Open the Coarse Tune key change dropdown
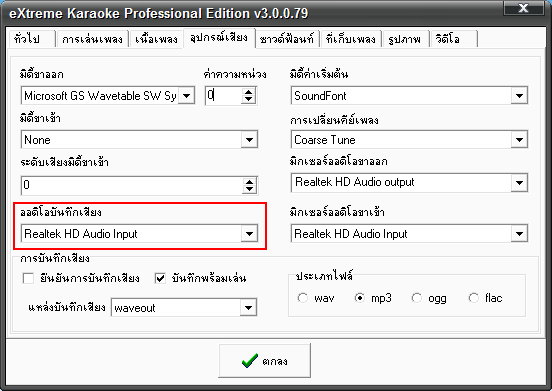Screen dimensions: 552x391 click(519, 140)
